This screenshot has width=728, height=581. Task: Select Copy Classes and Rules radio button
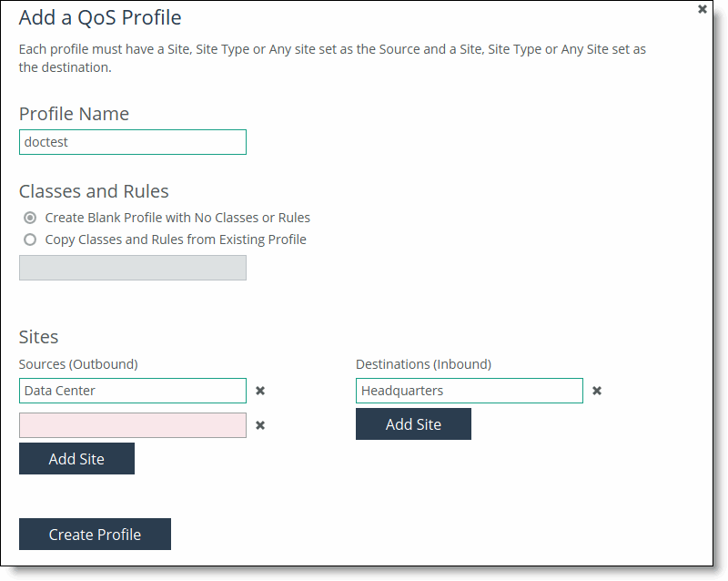coord(30,240)
